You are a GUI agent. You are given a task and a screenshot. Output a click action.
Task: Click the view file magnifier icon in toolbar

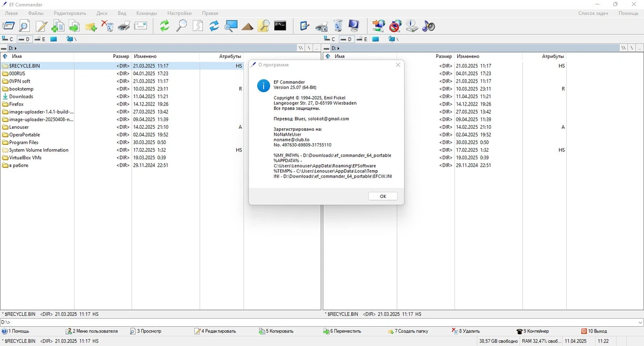(25, 26)
